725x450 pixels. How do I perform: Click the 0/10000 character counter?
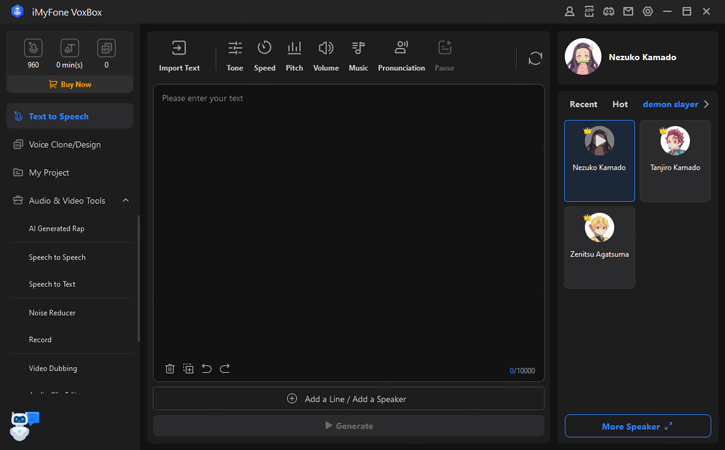tap(522, 370)
